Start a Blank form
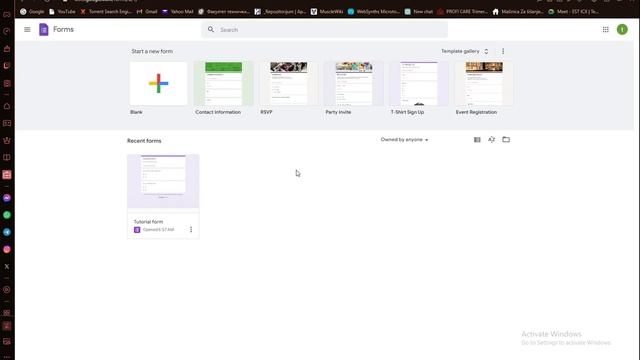The image size is (640, 360). click(158, 83)
